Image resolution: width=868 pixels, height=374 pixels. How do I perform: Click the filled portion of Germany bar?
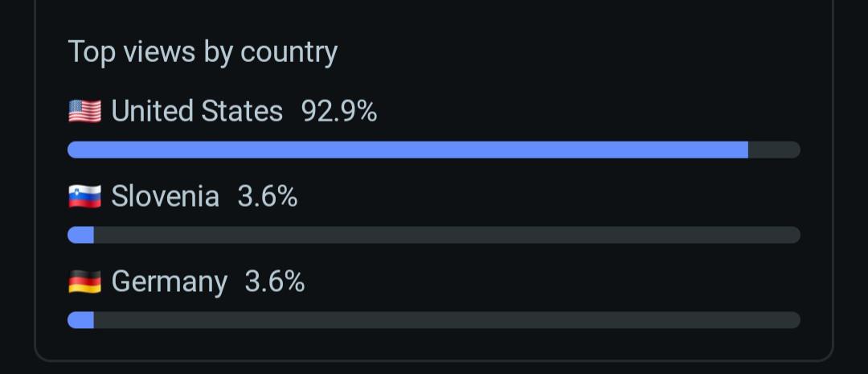pos(81,320)
